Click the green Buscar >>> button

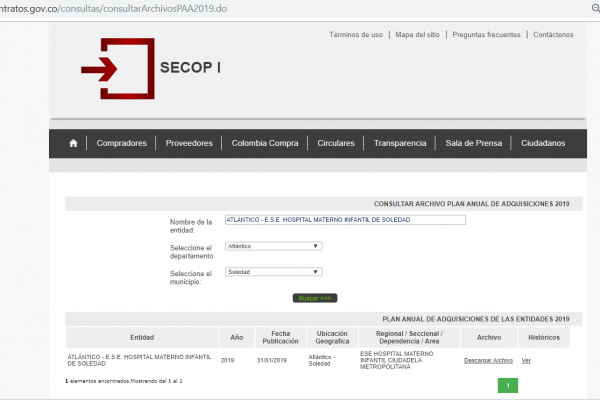tap(315, 298)
